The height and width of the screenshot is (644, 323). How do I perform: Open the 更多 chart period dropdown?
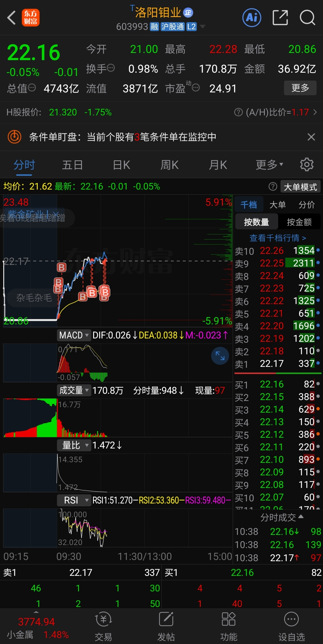pyautogui.click(x=269, y=164)
